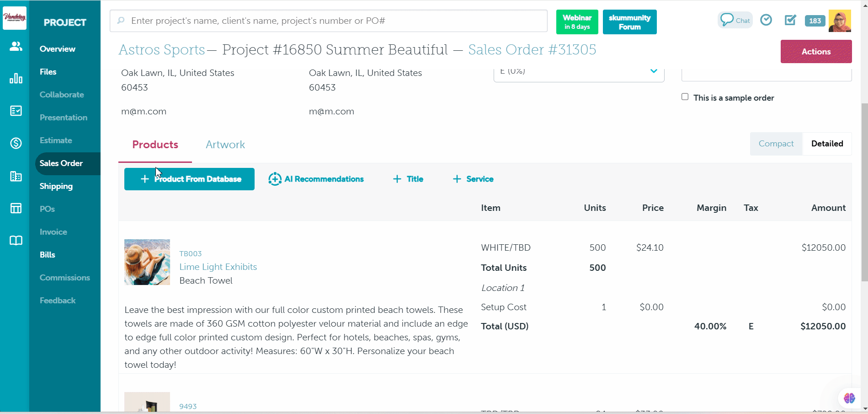Switch to Compact view
The image size is (868, 414).
776,144
